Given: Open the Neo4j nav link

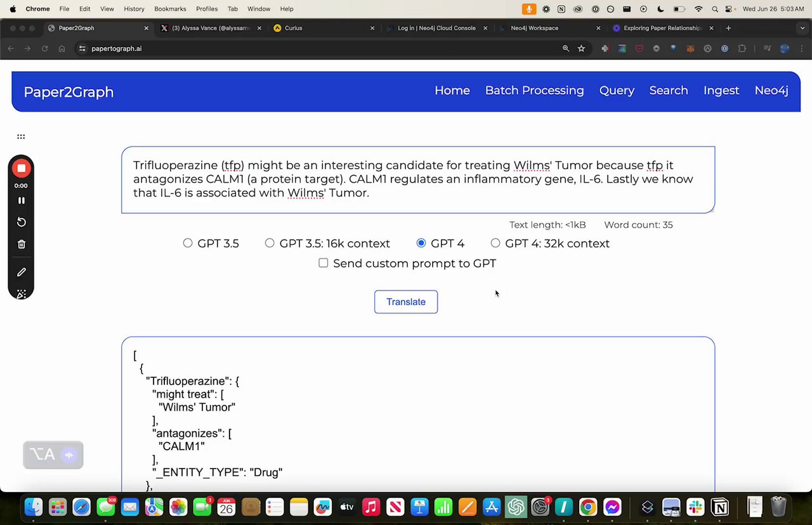Looking at the screenshot, I should [x=771, y=91].
